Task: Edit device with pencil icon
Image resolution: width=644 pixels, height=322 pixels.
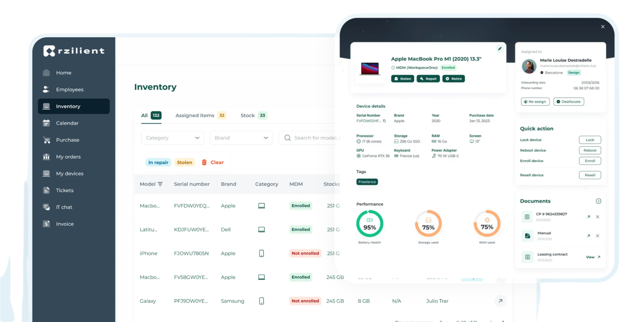Action: click(500, 49)
